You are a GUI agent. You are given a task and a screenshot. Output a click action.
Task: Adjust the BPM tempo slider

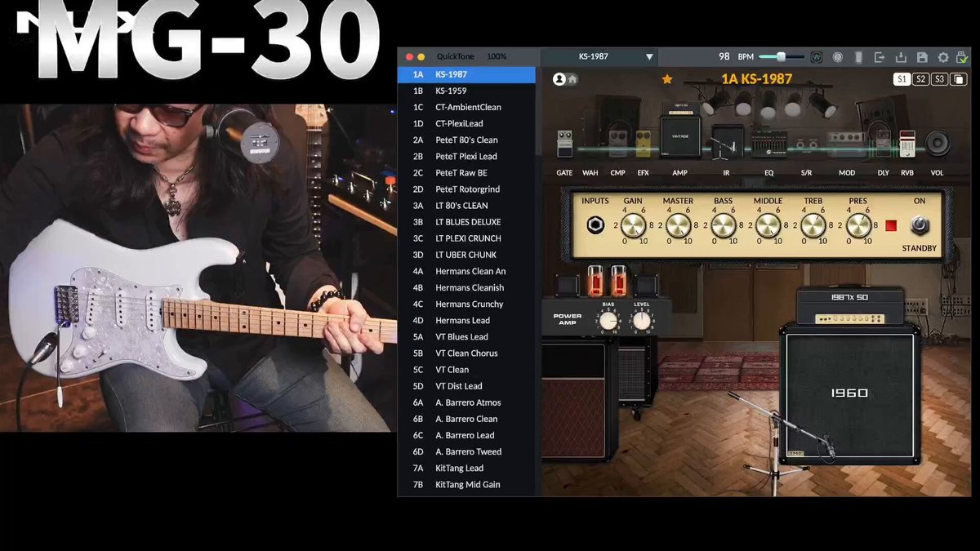pos(780,57)
